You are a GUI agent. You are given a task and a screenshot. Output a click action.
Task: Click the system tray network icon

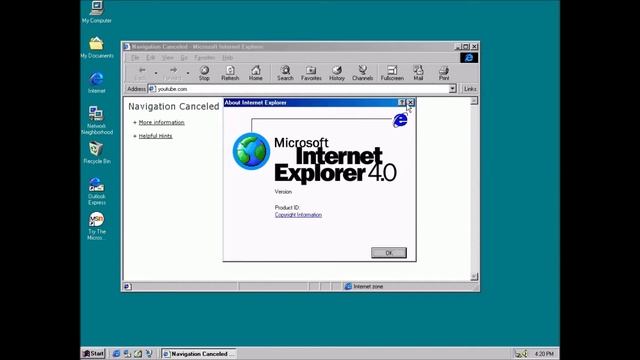click(x=521, y=353)
